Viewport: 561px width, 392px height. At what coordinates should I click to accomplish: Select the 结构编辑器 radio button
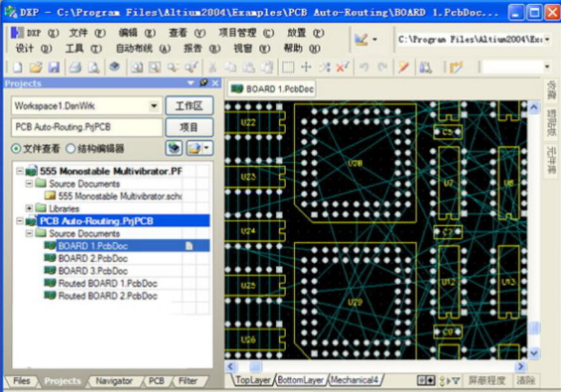pos(70,148)
